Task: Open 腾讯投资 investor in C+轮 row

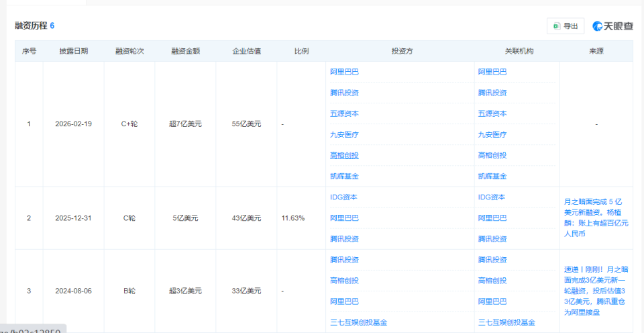Action: pyautogui.click(x=344, y=93)
